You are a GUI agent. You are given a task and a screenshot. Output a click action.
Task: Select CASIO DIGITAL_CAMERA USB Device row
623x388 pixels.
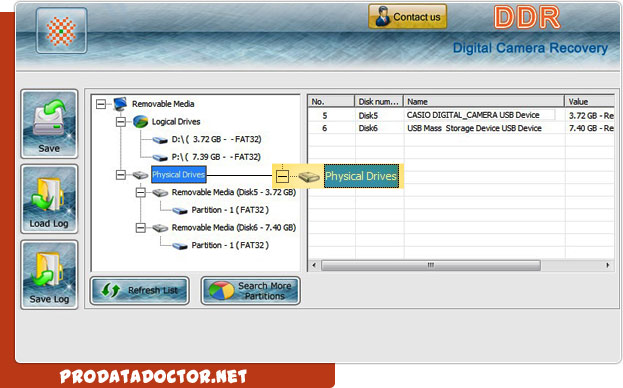pyautogui.click(x=461, y=116)
